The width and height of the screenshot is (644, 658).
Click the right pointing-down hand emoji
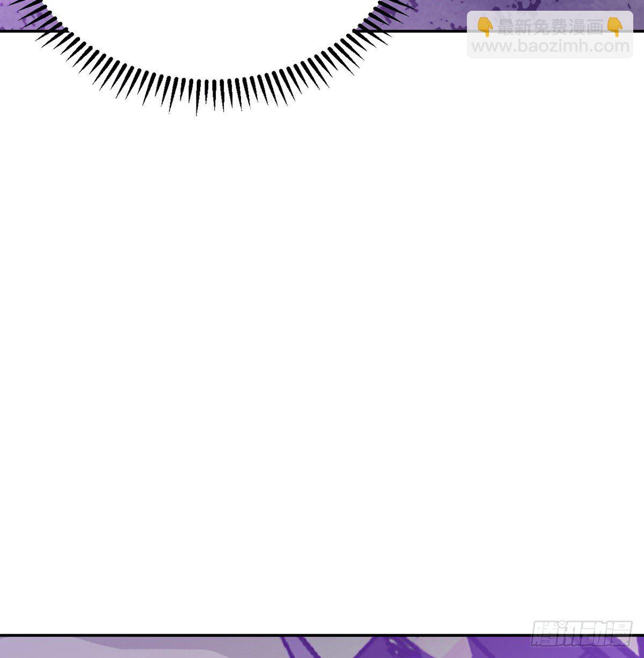coord(614,26)
